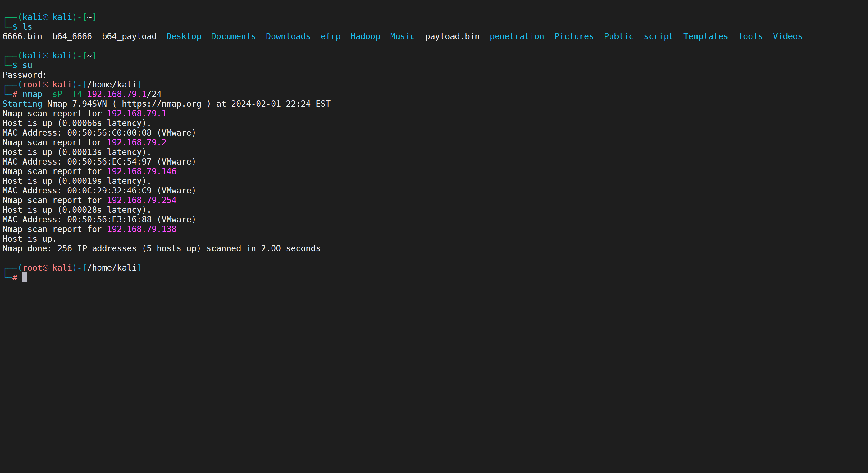Image resolution: width=868 pixels, height=473 pixels.
Task: Click the IP 192.168.79.254 in scan report
Action: (x=142, y=200)
